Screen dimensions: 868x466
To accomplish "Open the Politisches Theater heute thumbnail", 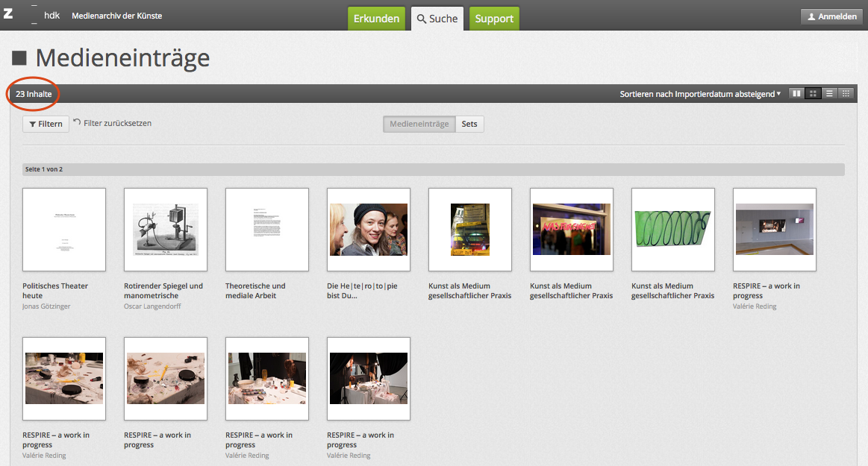I will click(64, 230).
